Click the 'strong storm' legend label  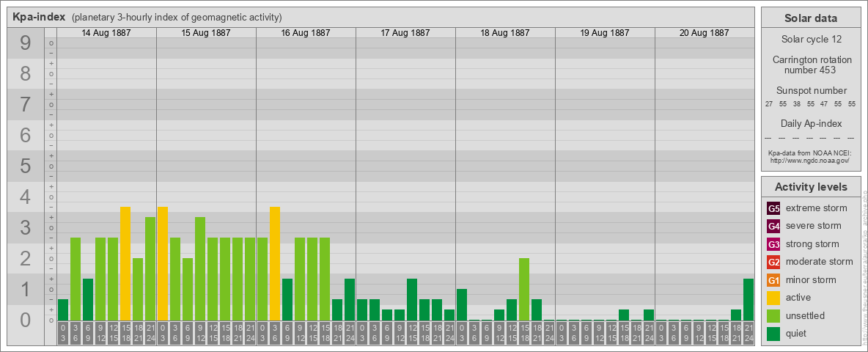click(812, 244)
